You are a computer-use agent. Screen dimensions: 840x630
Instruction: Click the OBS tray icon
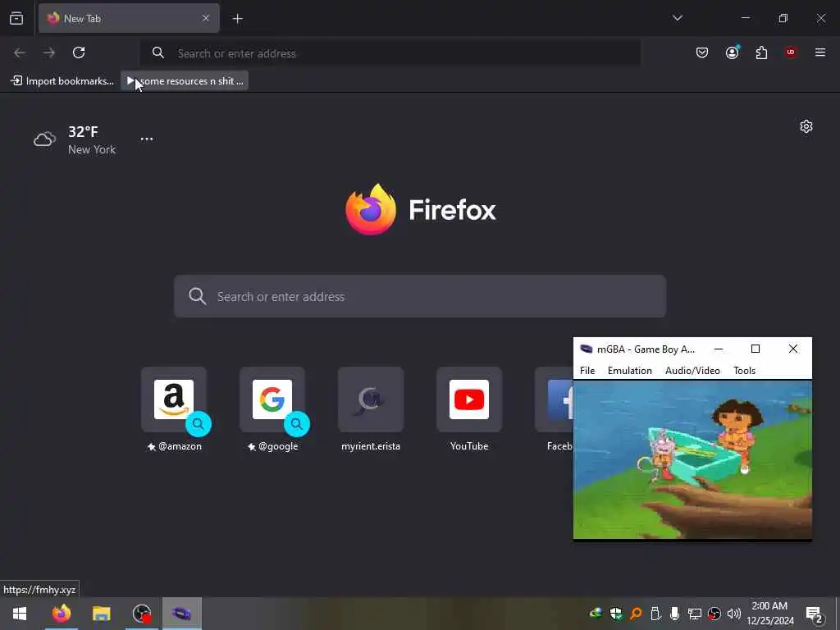click(x=714, y=614)
